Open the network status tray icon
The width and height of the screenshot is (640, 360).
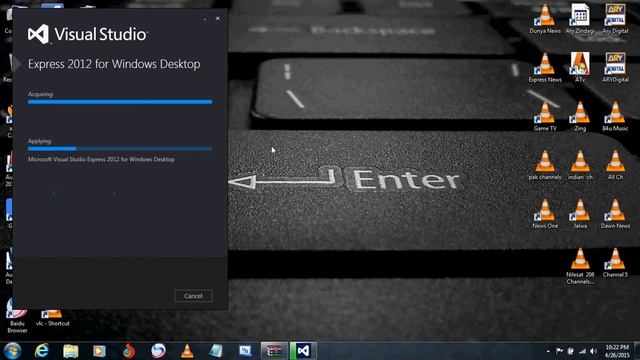click(x=582, y=351)
